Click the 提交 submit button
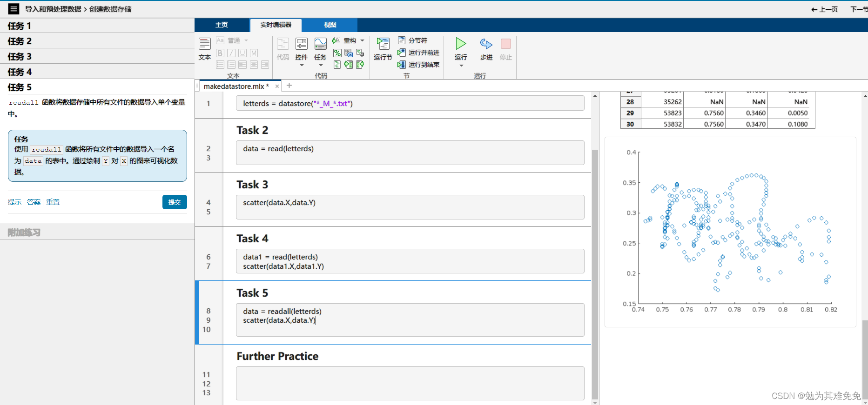 [x=175, y=202]
